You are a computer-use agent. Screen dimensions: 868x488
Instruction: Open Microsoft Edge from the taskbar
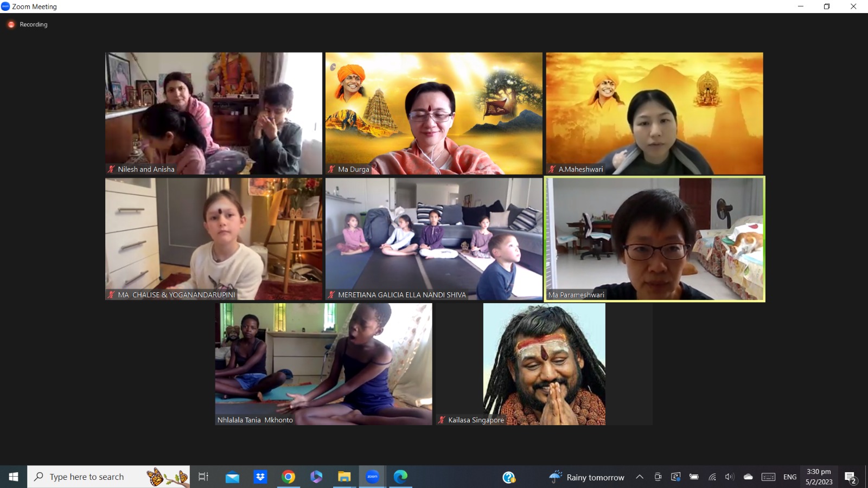[x=400, y=477]
